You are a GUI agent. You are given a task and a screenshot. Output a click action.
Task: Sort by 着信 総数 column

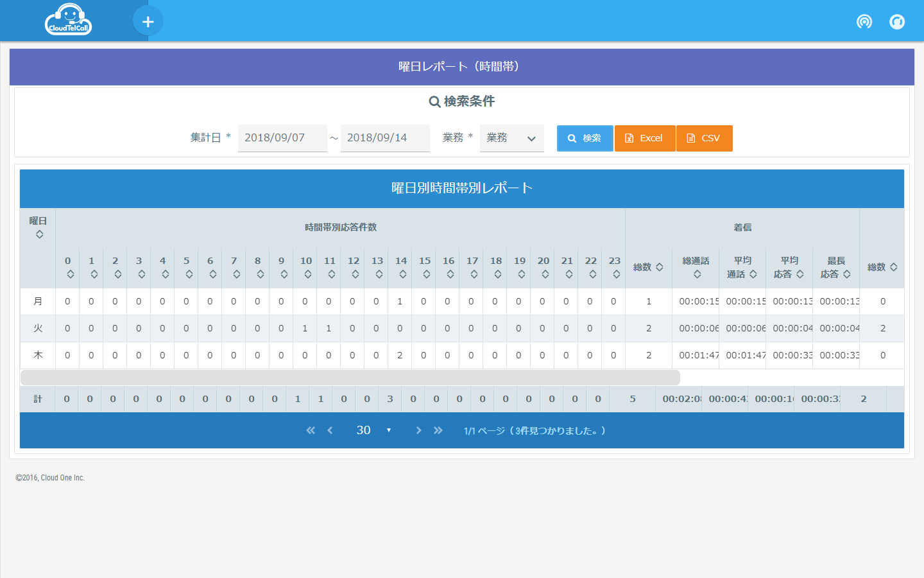point(659,267)
